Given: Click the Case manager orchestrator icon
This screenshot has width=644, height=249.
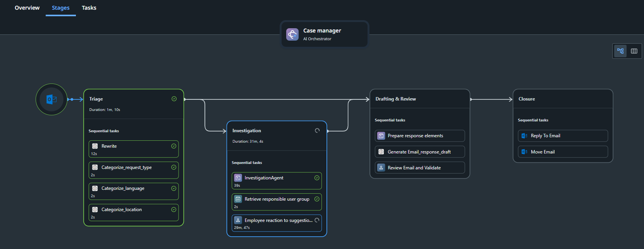Looking at the screenshot, I should pos(292,34).
